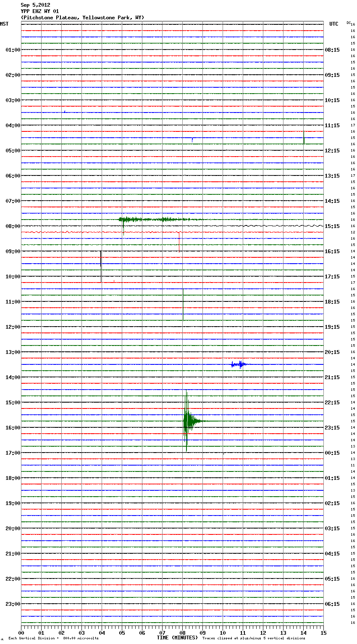Select the 12:00 MST time label

click(13, 327)
